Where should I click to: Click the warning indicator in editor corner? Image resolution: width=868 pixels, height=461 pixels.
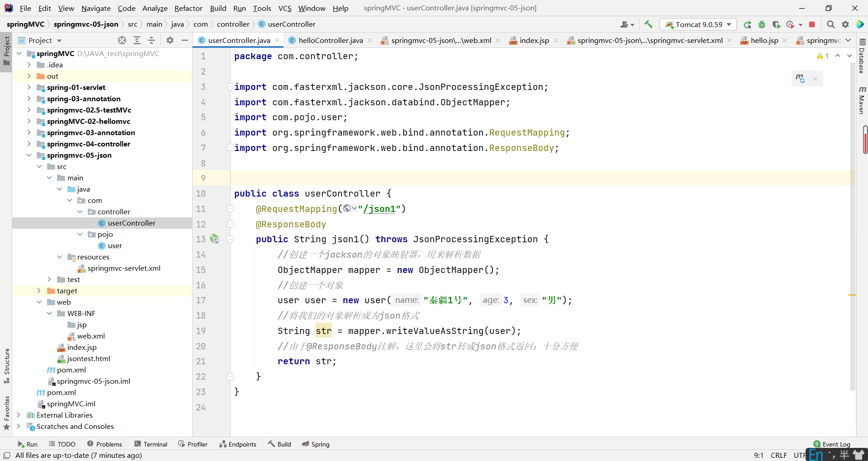[x=822, y=56]
